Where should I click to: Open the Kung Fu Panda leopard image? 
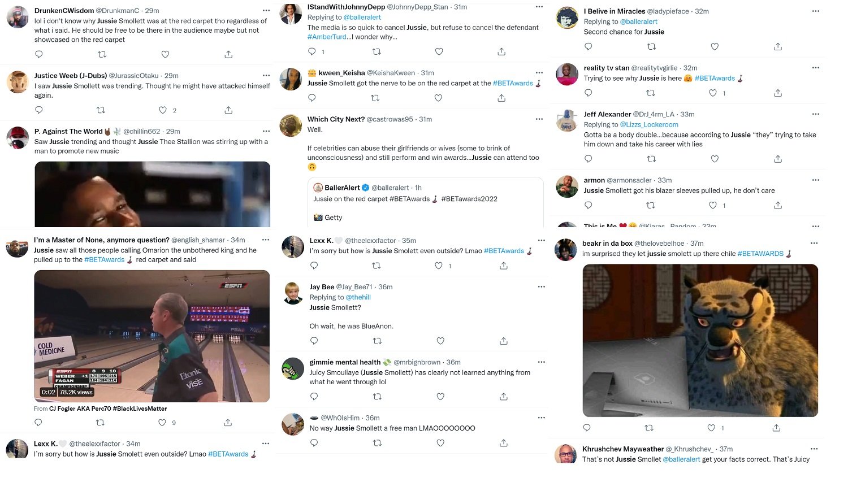pos(700,340)
